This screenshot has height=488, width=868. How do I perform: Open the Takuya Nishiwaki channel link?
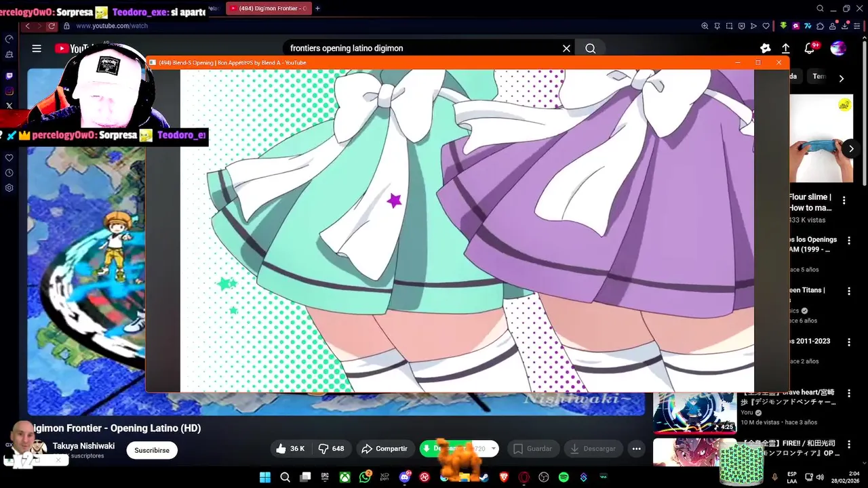pos(83,446)
